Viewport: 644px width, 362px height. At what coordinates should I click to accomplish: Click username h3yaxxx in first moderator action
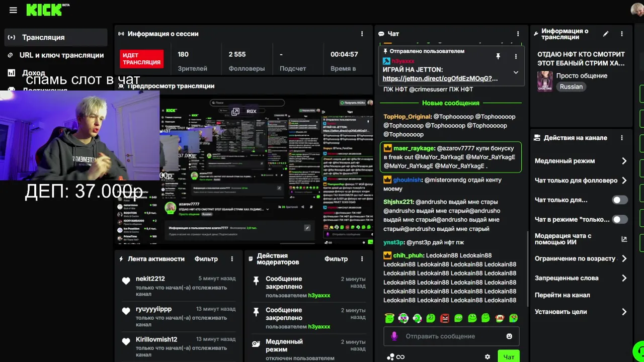coord(319,295)
